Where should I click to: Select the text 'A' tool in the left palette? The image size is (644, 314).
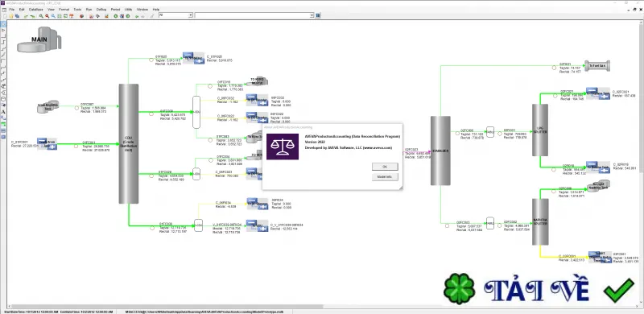click(x=4, y=112)
